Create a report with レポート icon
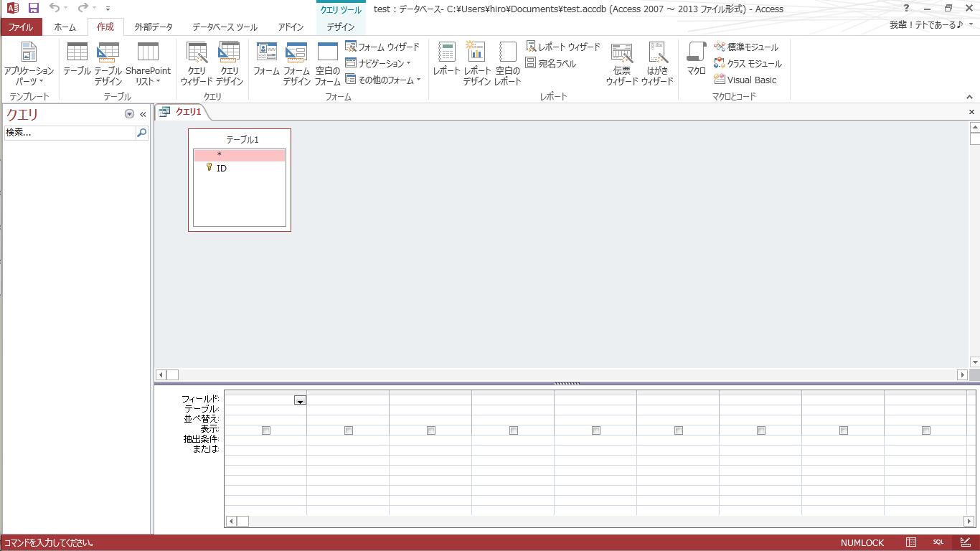980x551 pixels. 446,60
